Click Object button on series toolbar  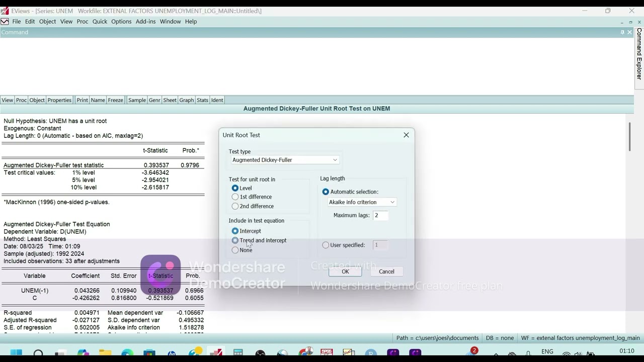(x=37, y=100)
